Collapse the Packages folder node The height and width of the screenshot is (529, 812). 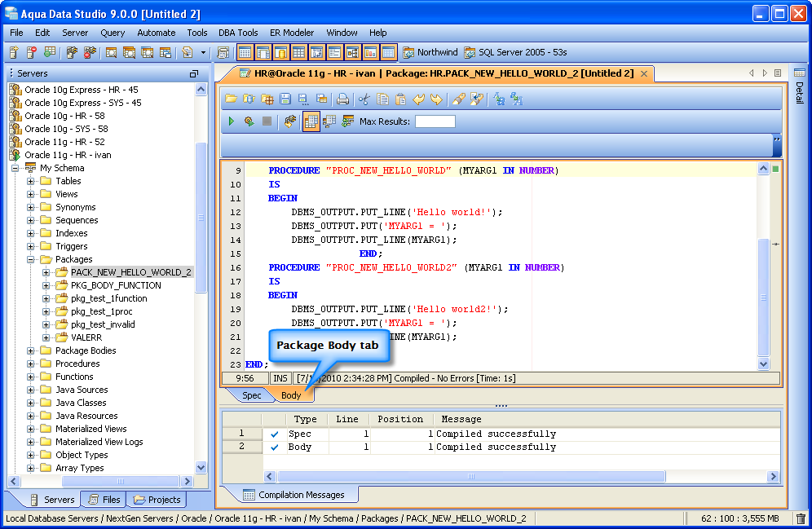31,259
